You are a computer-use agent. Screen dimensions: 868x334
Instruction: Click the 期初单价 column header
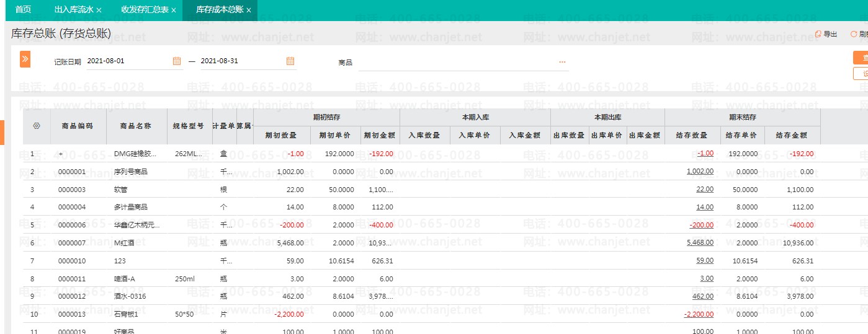(335, 134)
